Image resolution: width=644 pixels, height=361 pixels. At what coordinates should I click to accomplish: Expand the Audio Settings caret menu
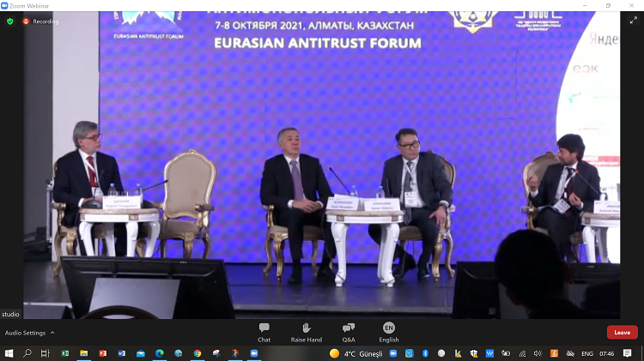click(52, 333)
